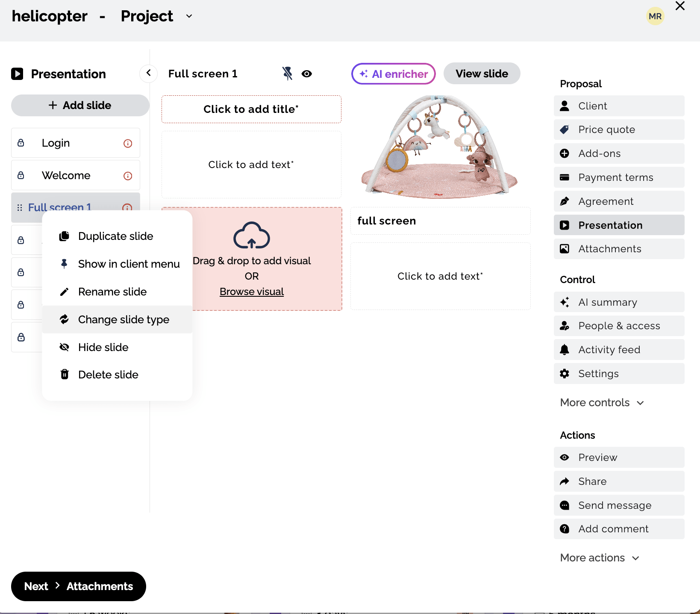
Task: Click Hide slide in context menu
Action: (x=103, y=347)
